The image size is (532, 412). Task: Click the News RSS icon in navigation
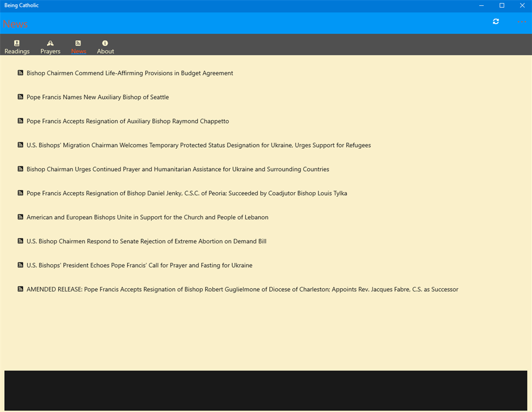pos(78,44)
